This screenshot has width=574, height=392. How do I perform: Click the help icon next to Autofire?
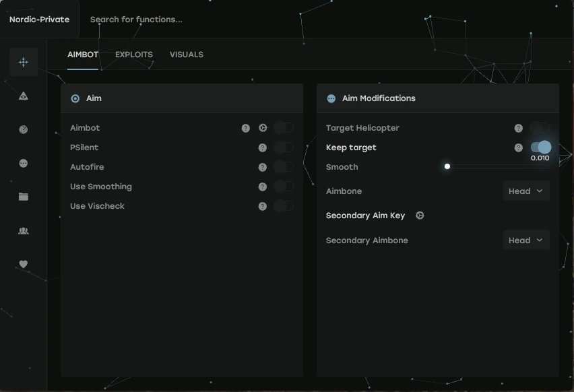click(263, 167)
